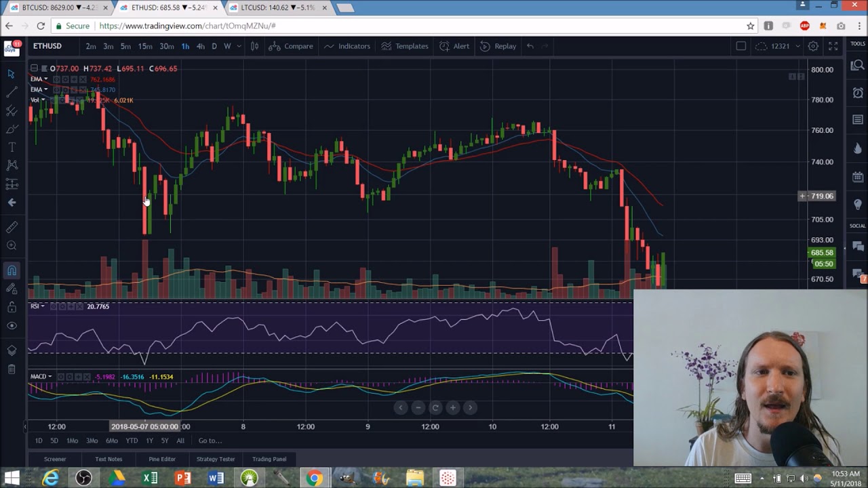Undo the last chart action
The width and height of the screenshot is (868, 488).
530,46
